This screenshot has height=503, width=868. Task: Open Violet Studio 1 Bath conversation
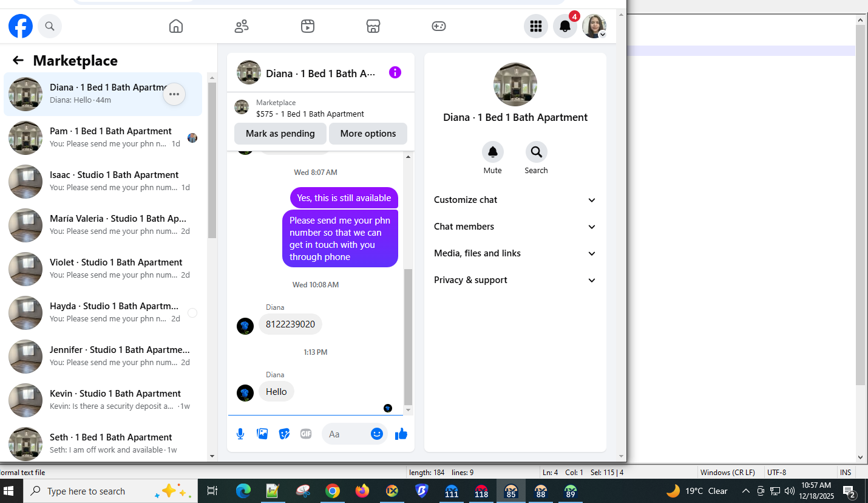103,269
